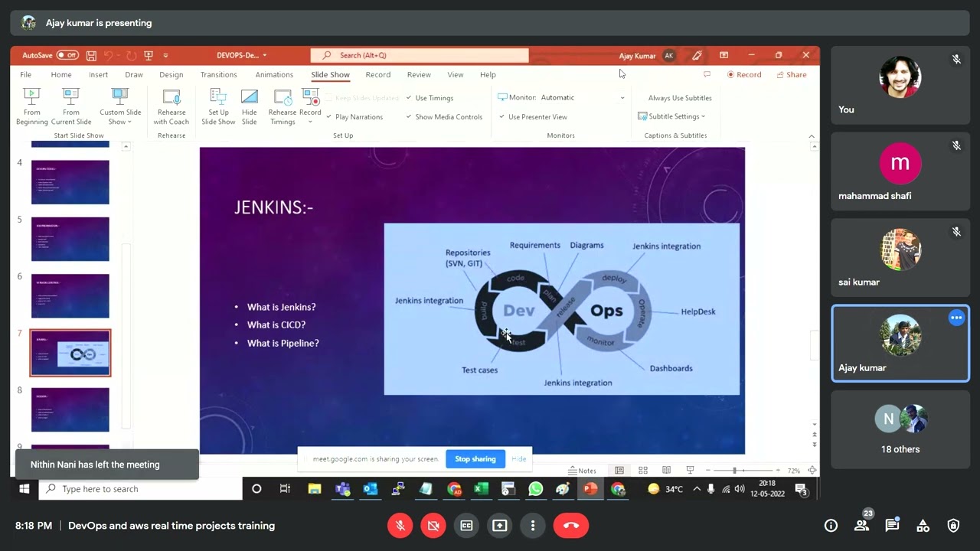Click the Save icon in PowerPoint title bar
This screenshot has height=551, width=980.
[91, 56]
